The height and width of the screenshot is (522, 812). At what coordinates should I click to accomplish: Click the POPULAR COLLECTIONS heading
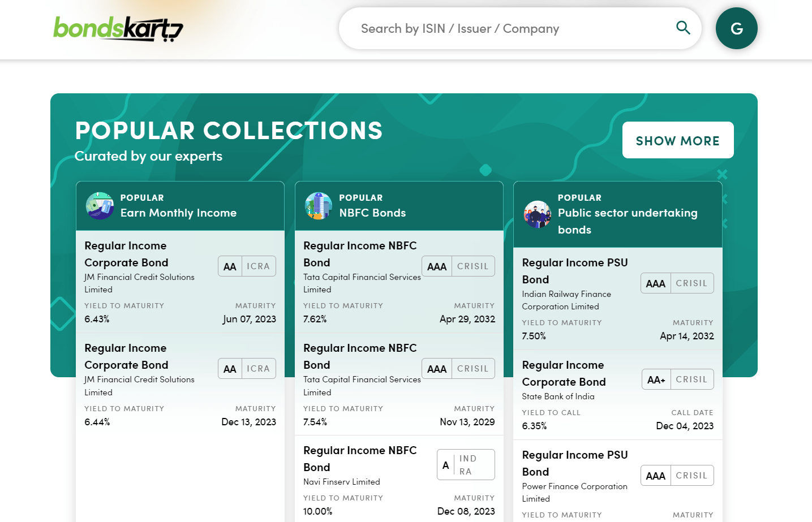point(229,131)
